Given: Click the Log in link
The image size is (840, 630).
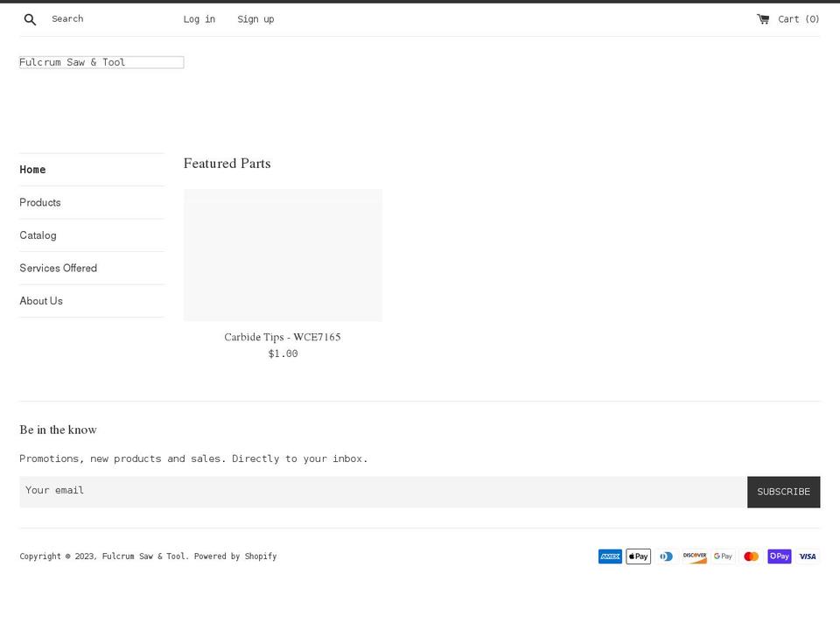Looking at the screenshot, I should pyautogui.click(x=199, y=18).
